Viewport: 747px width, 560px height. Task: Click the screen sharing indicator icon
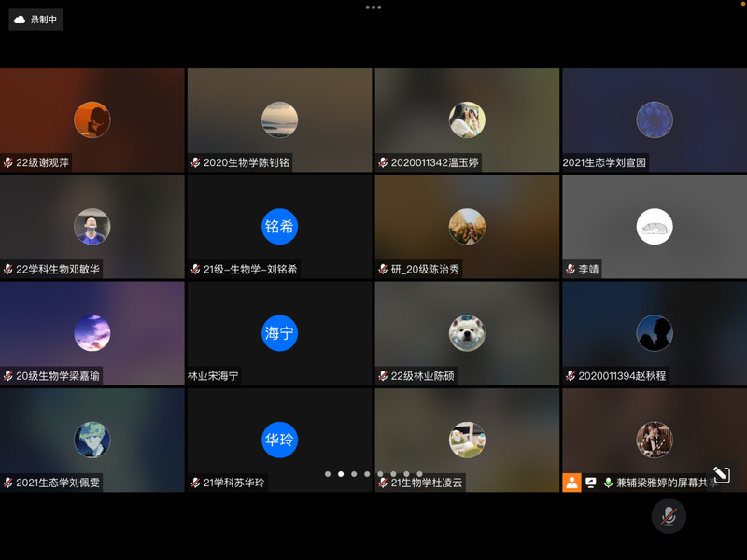coord(591,483)
